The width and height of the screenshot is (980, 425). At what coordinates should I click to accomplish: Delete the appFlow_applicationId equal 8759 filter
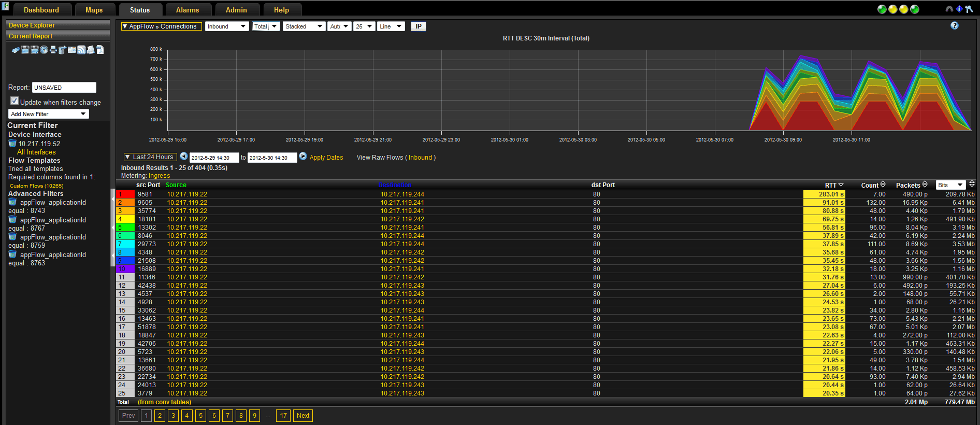tap(12, 236)
